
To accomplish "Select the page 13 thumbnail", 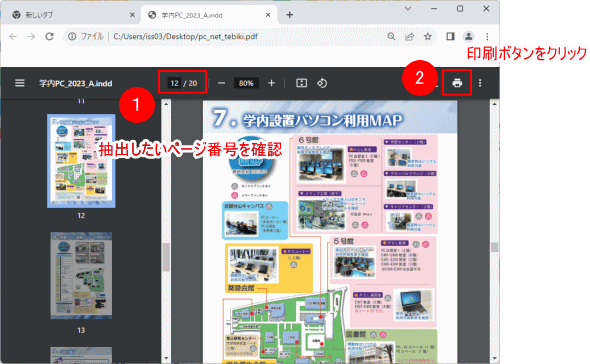I will point(81,276).
